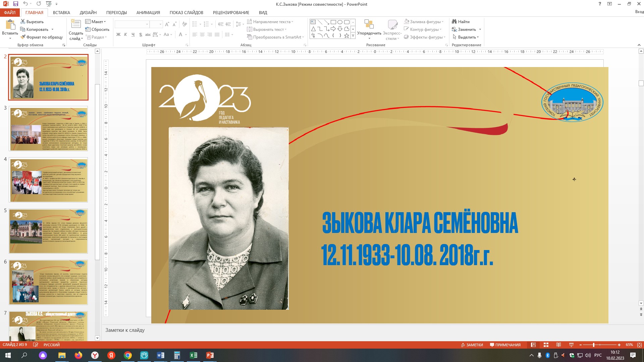Switch to the ДИЗАЙН (Design) tab
The width and height of the screenshot is (644, 362).
[x=88, y=12]
